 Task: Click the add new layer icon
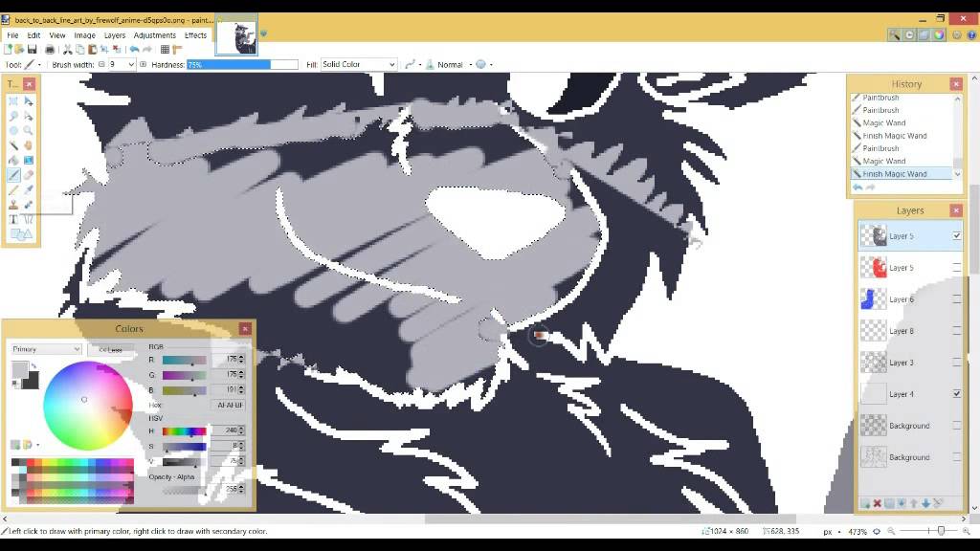(865, 503)
